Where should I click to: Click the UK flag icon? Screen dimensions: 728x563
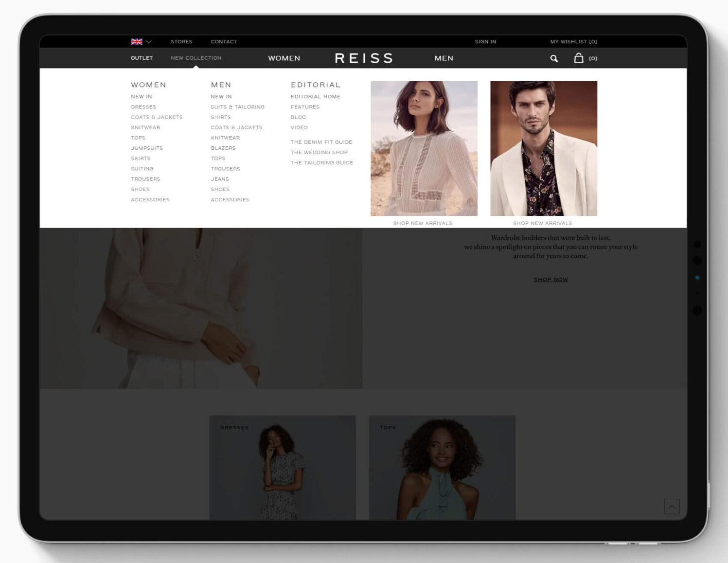click(x=137, y=42)
